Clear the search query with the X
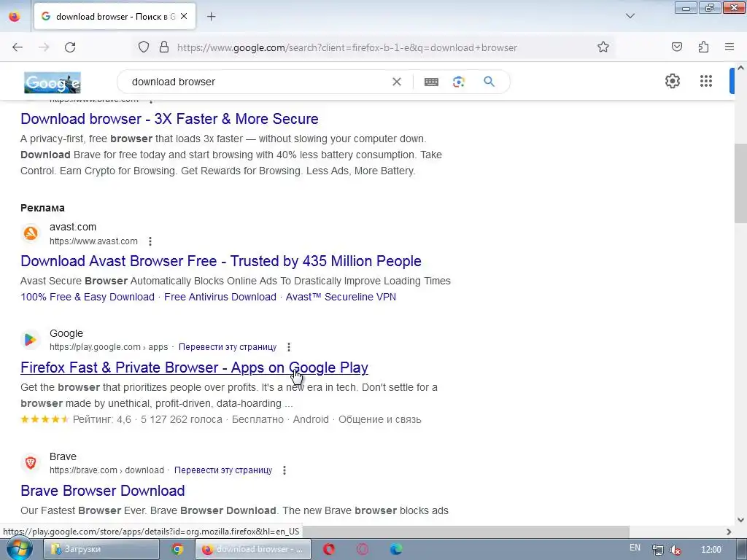The width and height of the screenshot is (747, 560). coord(396,82)
